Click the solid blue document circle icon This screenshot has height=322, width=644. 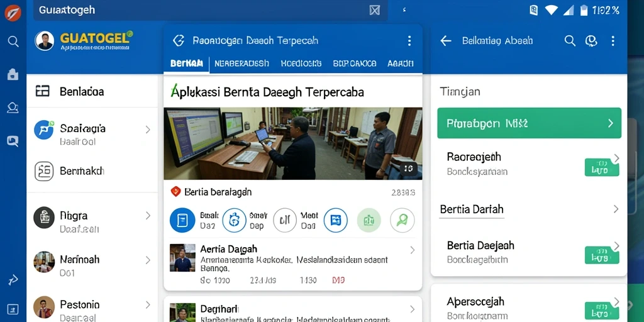click(182, 220)
